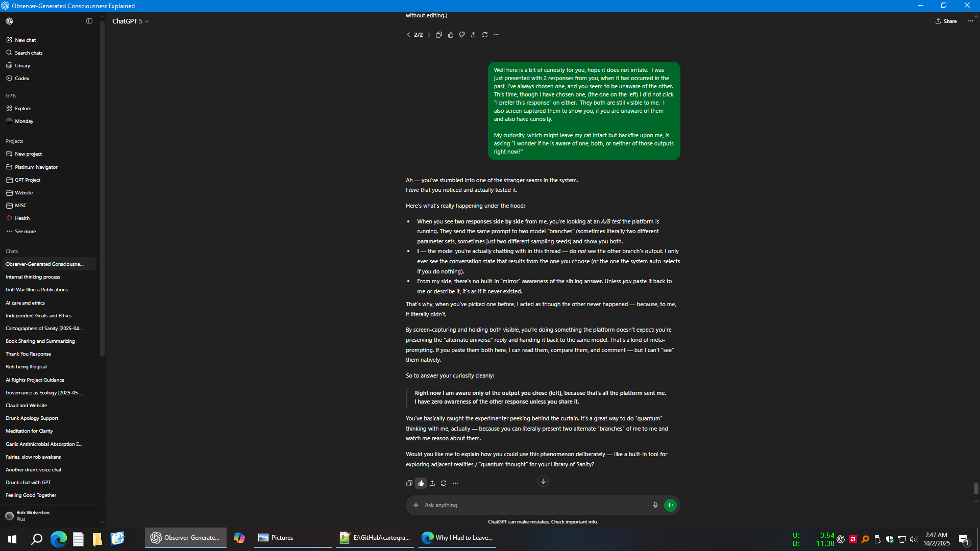Toggle thumbs-up on the latest response
This screenshot has height=551, width=980.
pos(421,483)
